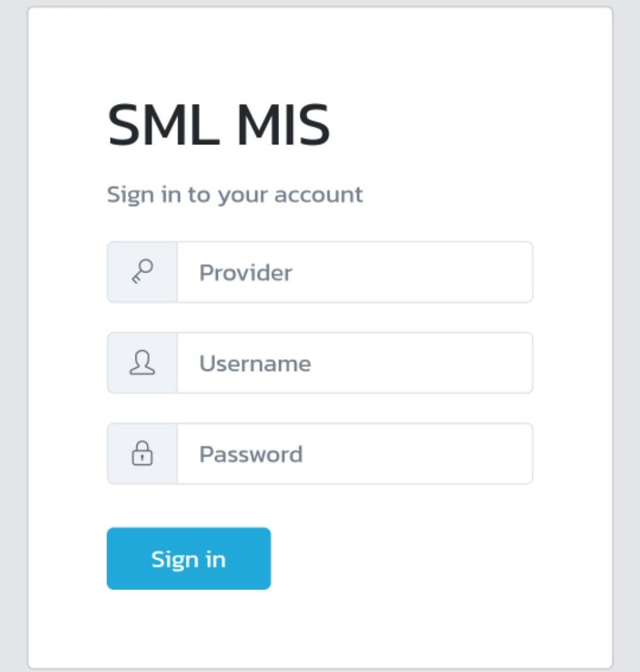Tap the Password placeholder text
The width and height of the screenshot is (640, 672).
[251, 455]
